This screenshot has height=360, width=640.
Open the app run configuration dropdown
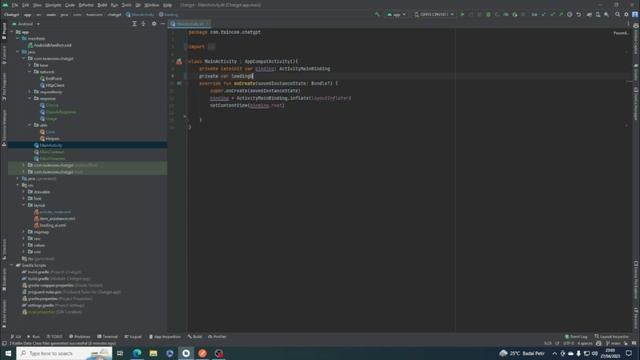[396, 14]
